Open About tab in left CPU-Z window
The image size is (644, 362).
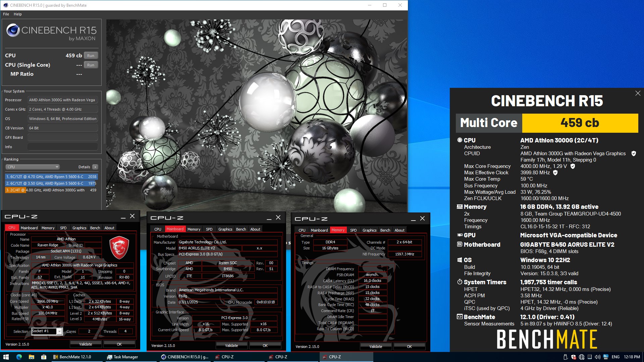[x=109, y=228]
